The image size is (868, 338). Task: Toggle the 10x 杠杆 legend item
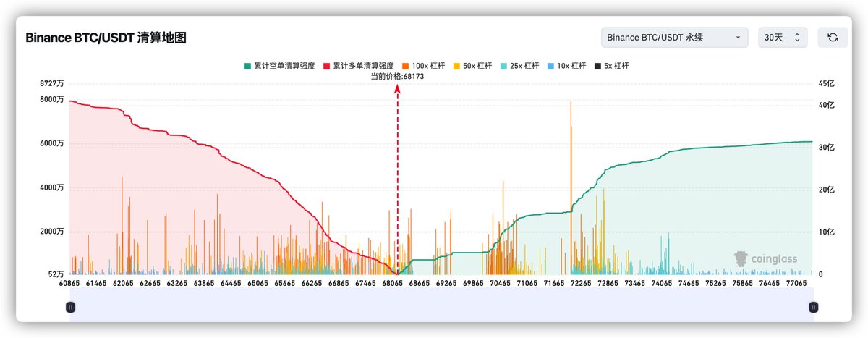[567, 66]
